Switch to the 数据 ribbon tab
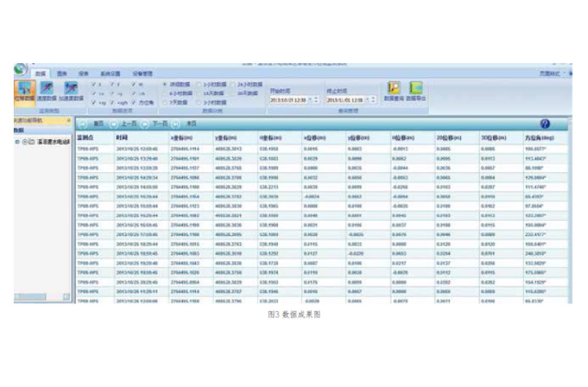This screenshot has width=588, height=387. 41,74
